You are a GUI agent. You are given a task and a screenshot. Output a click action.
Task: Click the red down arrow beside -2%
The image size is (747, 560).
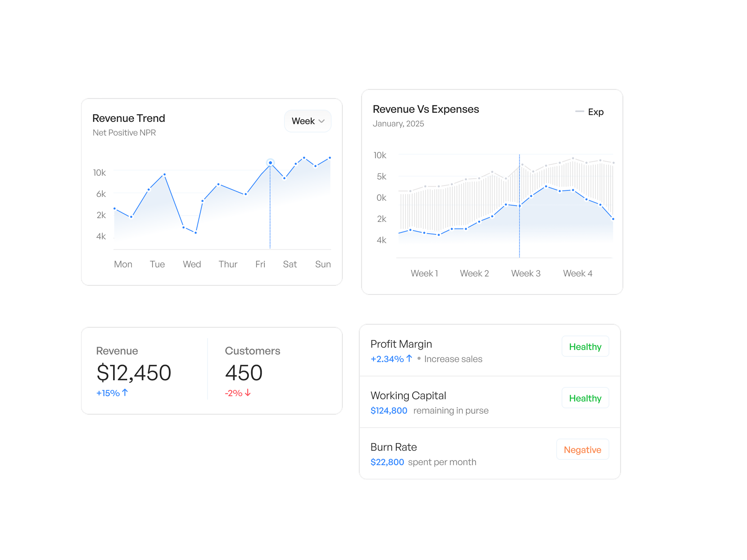coord(248,393)
